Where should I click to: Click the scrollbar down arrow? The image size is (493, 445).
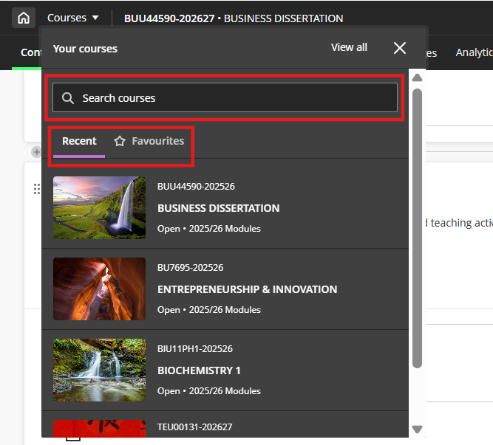417,429
